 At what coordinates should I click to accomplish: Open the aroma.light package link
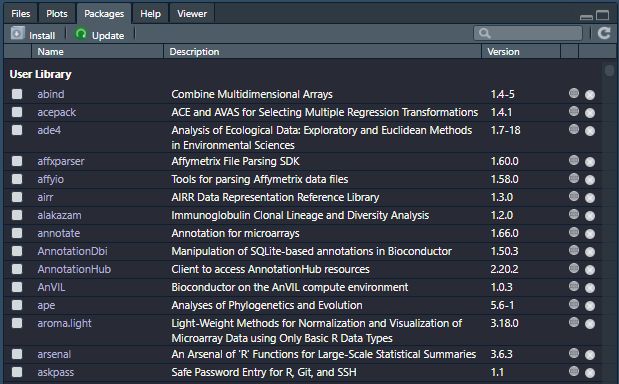[64, 323]
